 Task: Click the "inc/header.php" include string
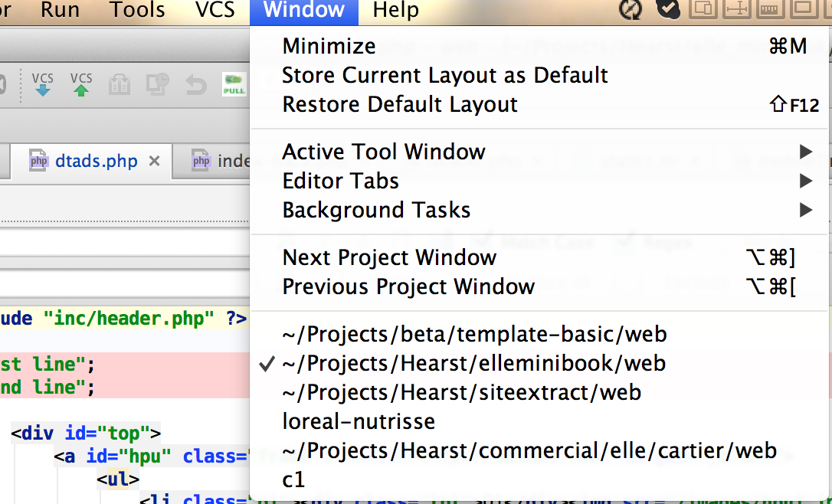129,319
